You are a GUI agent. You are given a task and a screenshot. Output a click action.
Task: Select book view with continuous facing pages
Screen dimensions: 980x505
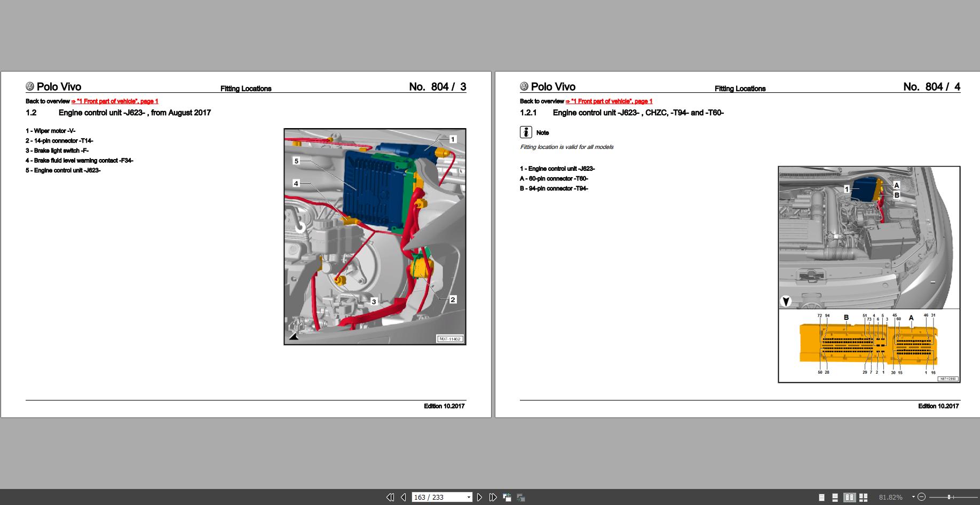pos(863,497)
